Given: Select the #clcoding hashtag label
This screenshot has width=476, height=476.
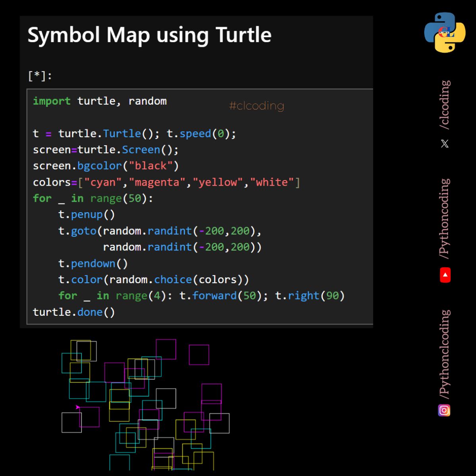Looking at the screenshot, I should point(256,106).
